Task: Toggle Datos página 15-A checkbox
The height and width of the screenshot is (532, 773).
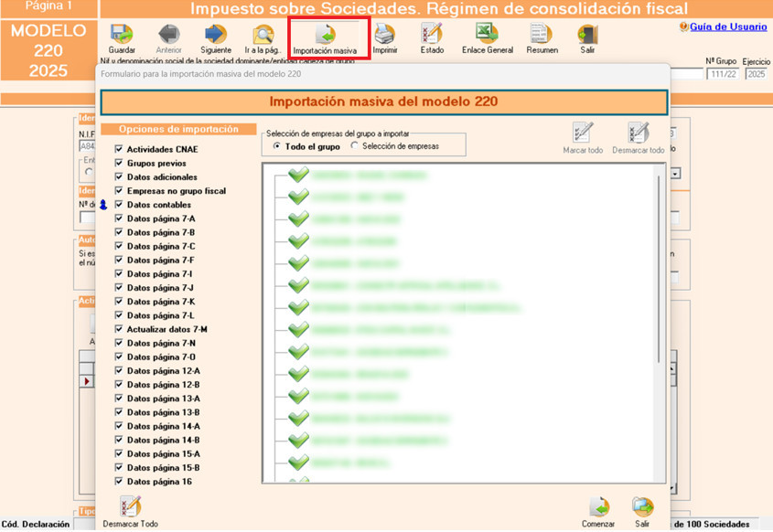Action: pyautogui.click(x=118, y=453)
